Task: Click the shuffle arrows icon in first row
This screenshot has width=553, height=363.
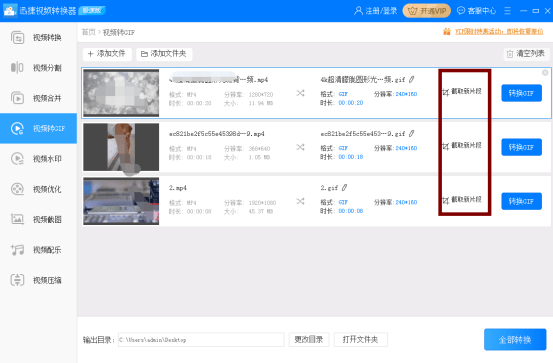Action: tap(300, 93)
